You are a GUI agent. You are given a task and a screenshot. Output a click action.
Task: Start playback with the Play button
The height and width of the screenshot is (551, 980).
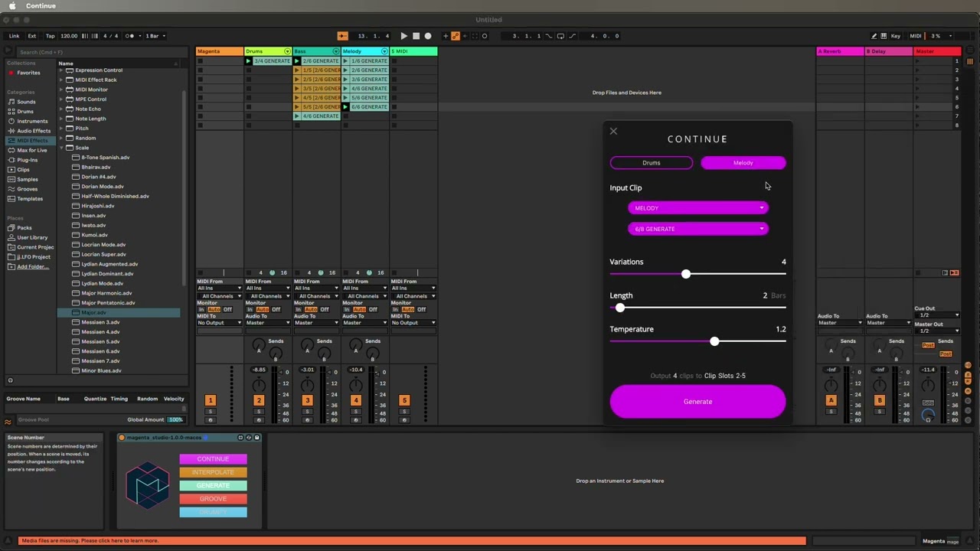(403, 36)
